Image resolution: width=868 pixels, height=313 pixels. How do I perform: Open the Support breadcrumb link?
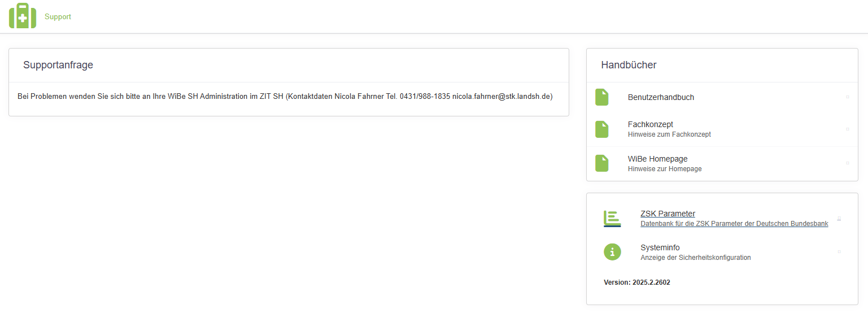point(58,17)
